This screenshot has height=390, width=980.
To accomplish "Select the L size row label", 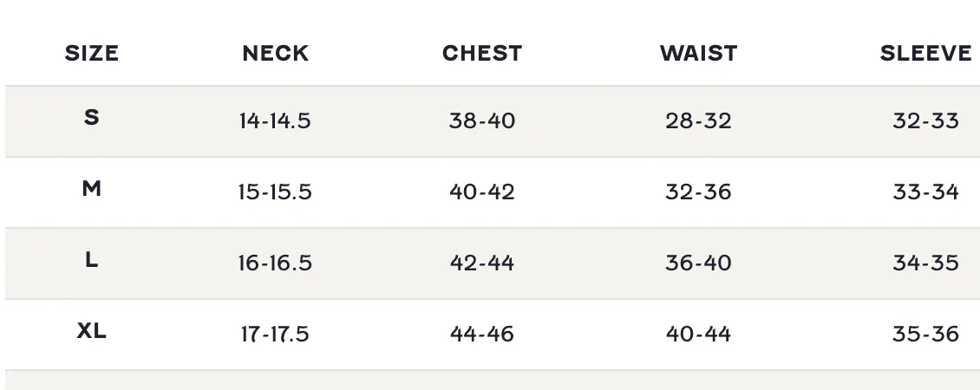I will pos(91,259).
